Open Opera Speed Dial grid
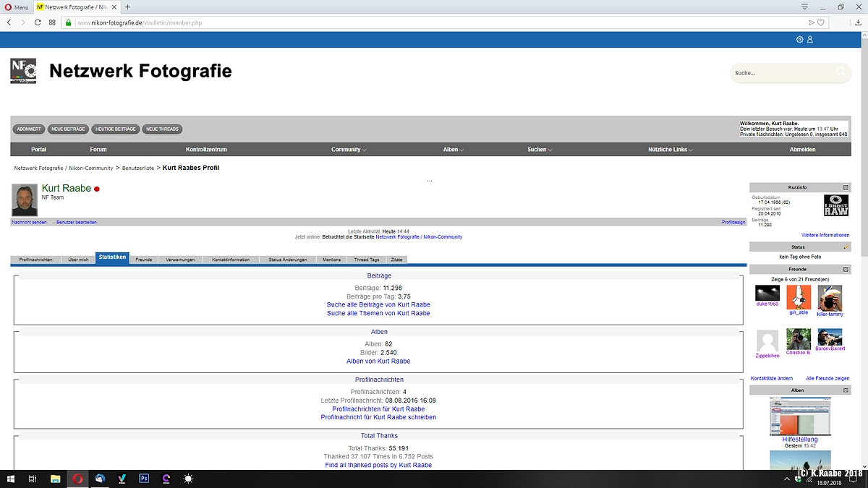The width and height of the screenshot is (868, 488). click(x=52, y=22)
